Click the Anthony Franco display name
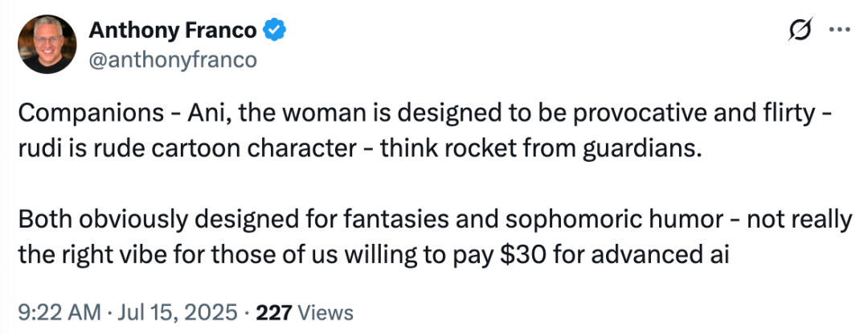The height and width of the screenshot is (334, 868). point(173,31)
